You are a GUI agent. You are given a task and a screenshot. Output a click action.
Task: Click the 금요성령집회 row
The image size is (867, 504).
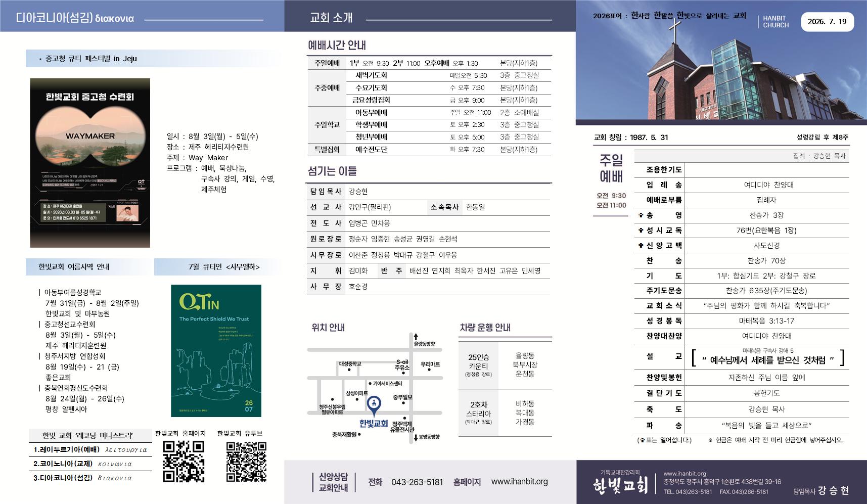point(448,100)
